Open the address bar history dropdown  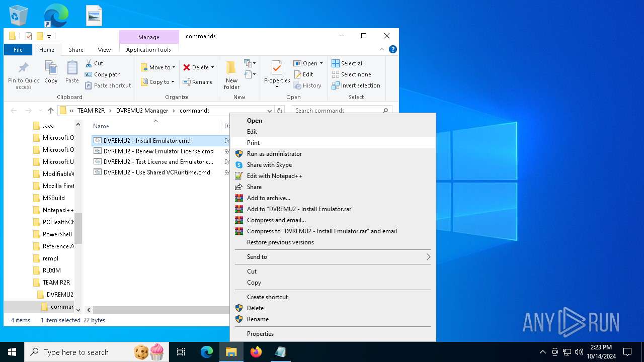point(270,111)
